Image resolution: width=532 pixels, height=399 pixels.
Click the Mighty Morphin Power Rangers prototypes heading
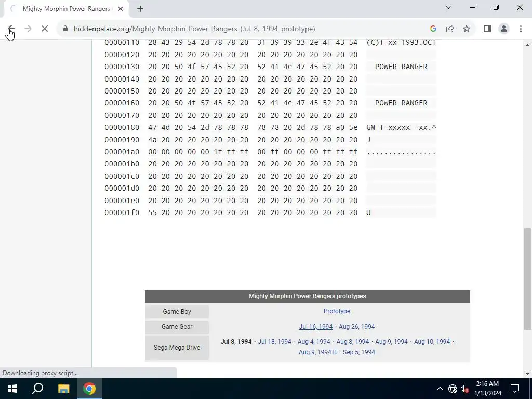(308, 296)
